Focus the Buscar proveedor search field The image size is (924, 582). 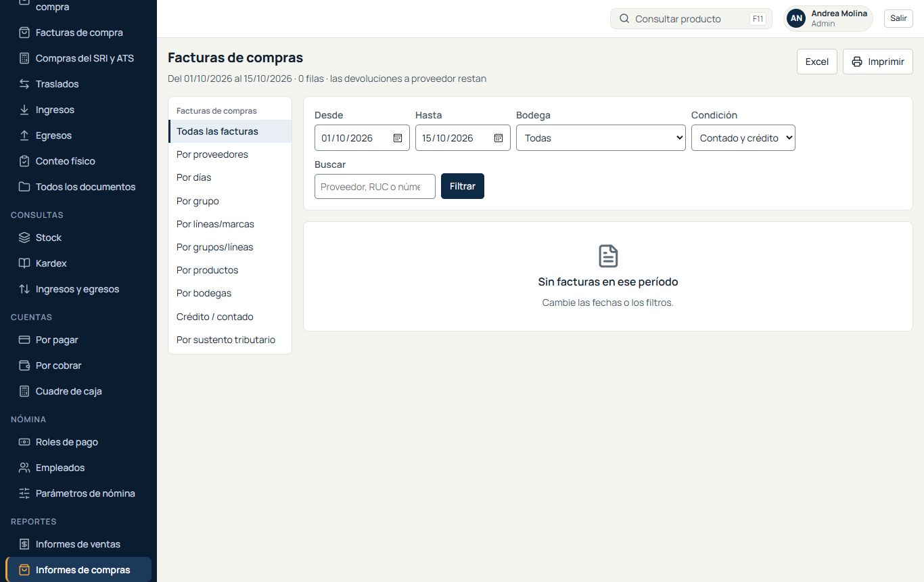tap(375, 186)
